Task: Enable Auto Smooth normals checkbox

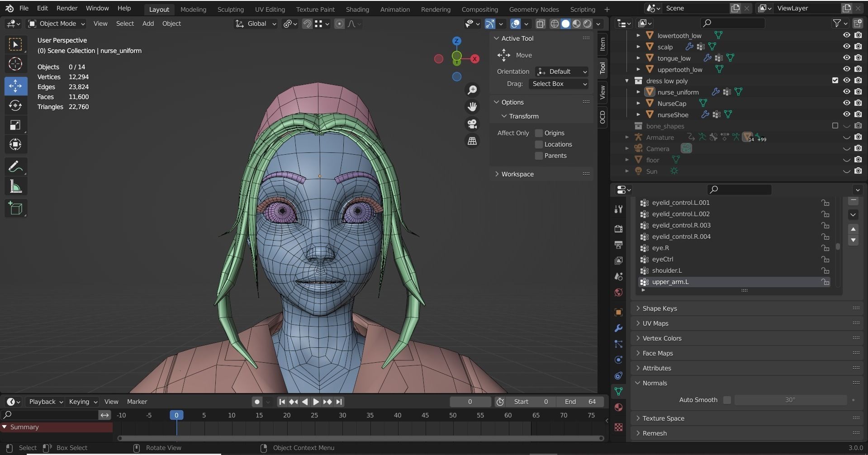Action: tap(727, 400)
